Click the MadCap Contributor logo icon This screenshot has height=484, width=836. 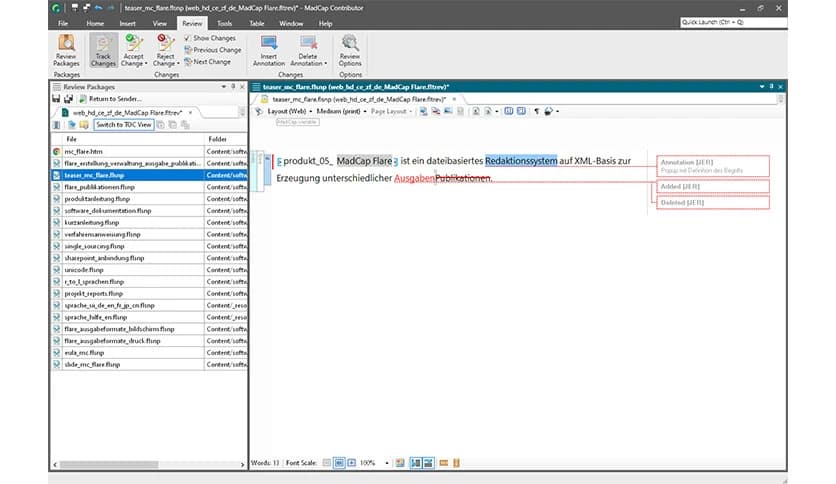[56, 8]
